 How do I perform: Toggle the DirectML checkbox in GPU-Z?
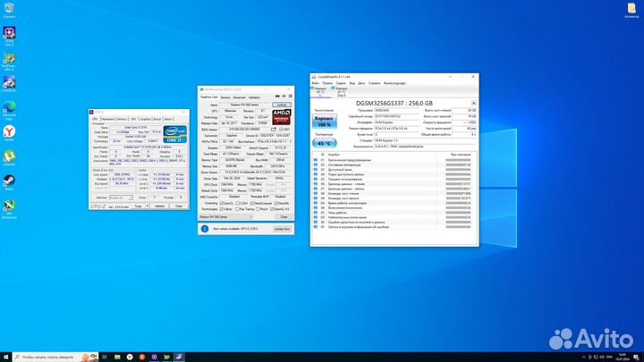pyautogui.click(x=276, y=203)
